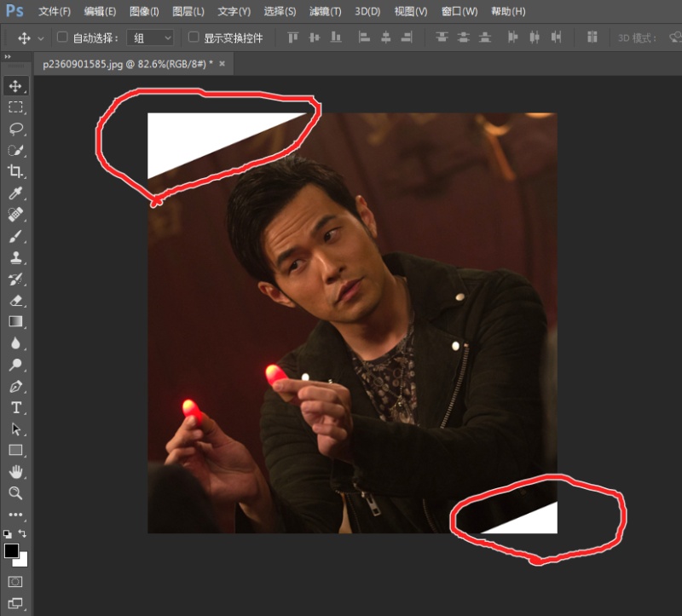The height and width of the screenshot is (616, 682).
Task: Select the Move tool in toolbox
Action: point(15,86)
